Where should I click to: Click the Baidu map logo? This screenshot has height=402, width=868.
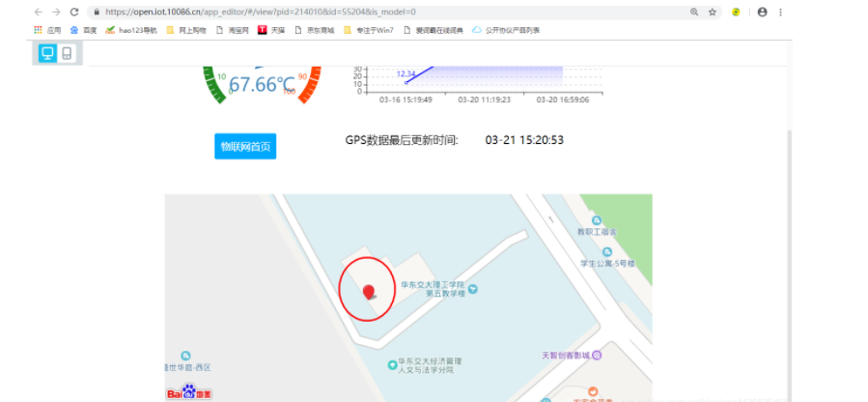[189, 392]
